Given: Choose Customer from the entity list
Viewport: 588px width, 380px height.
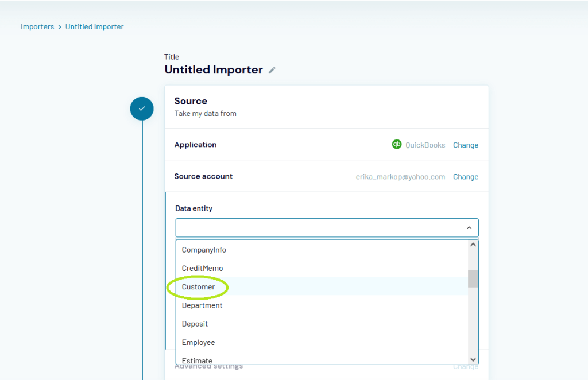Looking at the screenshot, I should click(198, 287).
